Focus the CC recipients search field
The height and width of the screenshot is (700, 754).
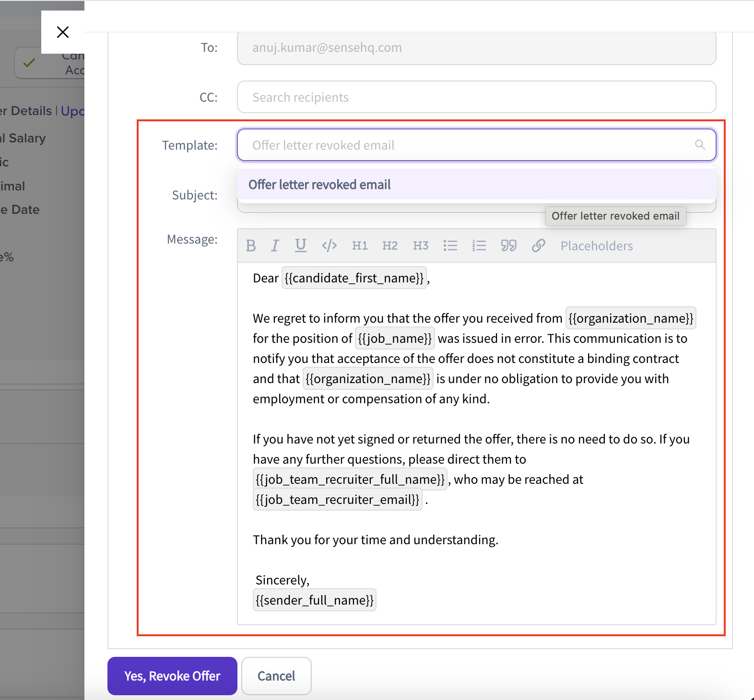tap(477, 97)
